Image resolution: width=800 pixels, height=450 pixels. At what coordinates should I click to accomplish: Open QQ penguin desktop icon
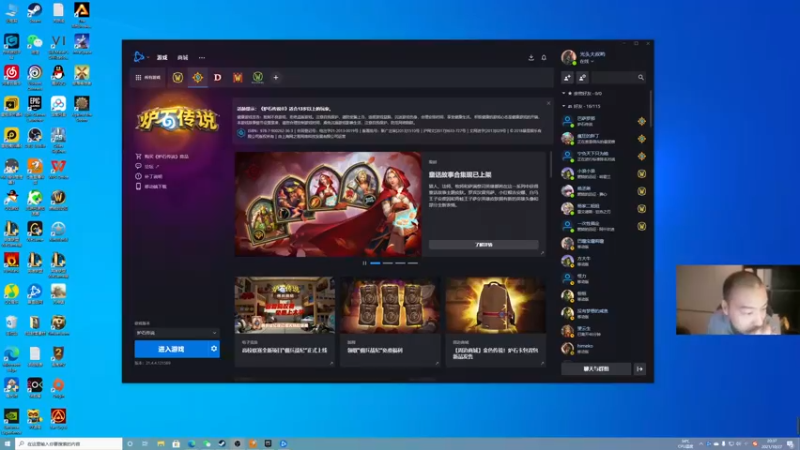pyautogui.click(x=58, y=76)
